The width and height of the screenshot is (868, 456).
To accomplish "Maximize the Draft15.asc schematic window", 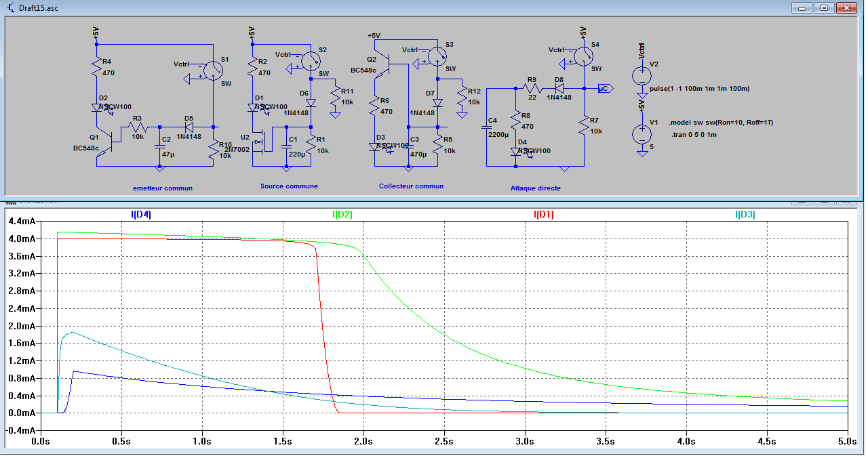I will point(824,7).
